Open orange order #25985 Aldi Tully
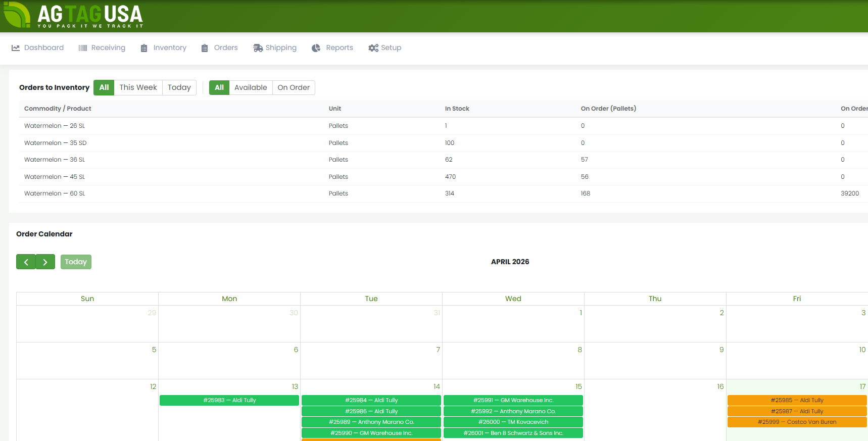The width and height of the screenshot is (868, 441). click(797, 400)
